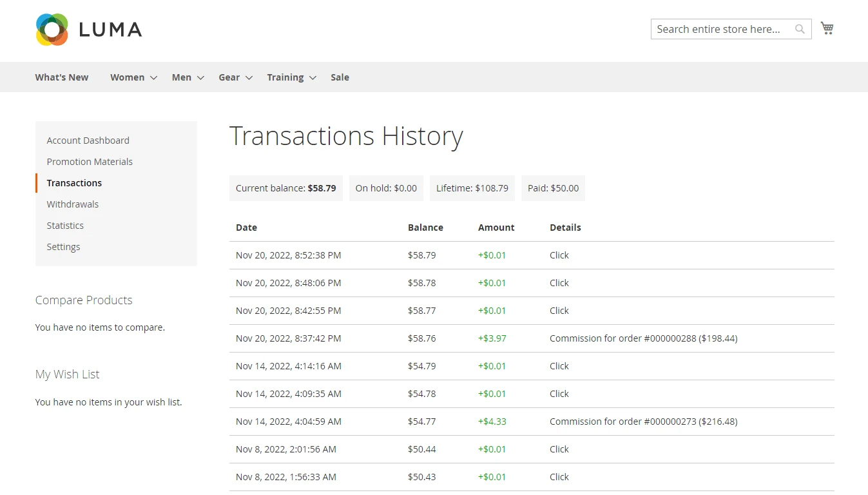Open the shopping cart
Image resolution: width=868 pixels, height=495 pixels.
pos(827,28)
